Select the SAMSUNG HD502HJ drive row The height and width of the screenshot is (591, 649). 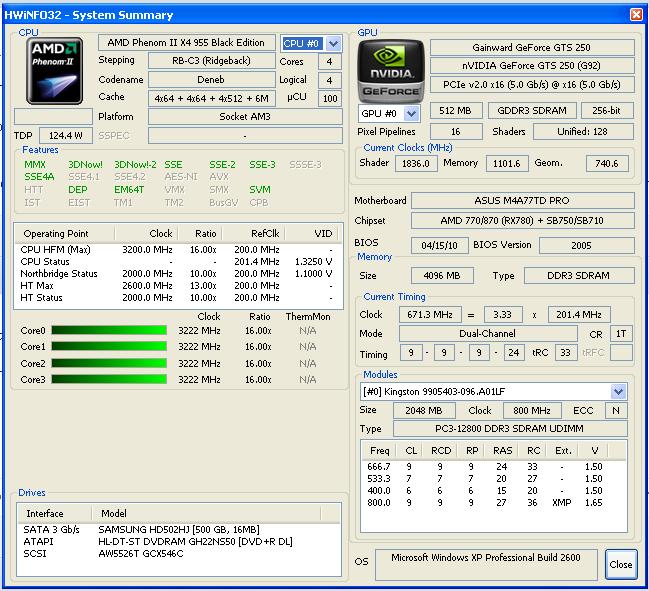coord(179,529)
